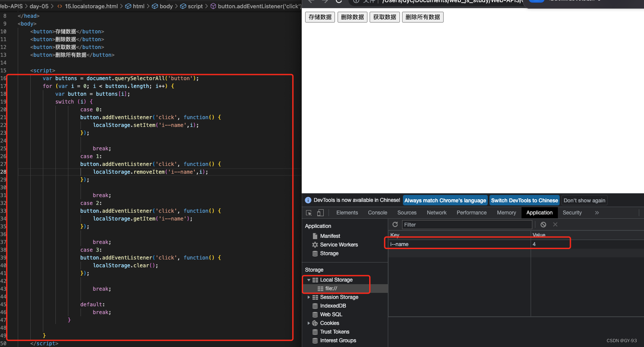
Task: Delete the selected entry with the X icon
Action: (x=555, y=224)
